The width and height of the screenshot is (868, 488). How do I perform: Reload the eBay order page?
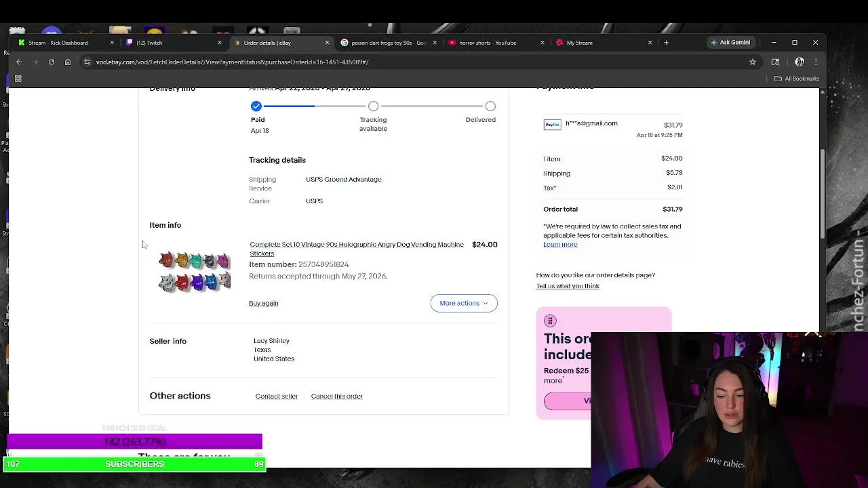pyautogui.click(x=52, y=62)
